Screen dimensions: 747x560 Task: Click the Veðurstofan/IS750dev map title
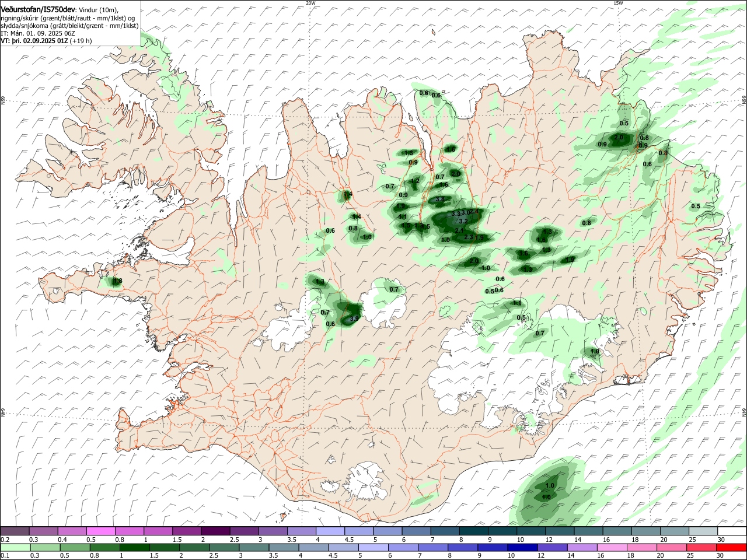38,9
